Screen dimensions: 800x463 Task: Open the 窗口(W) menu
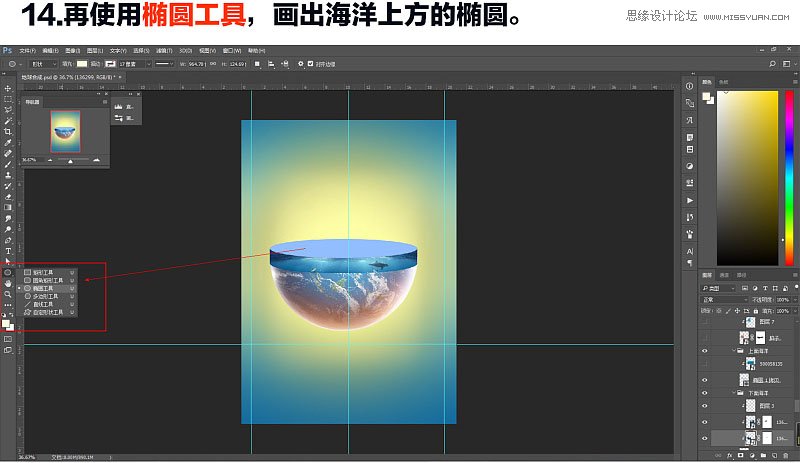click(x=232, y=51)
